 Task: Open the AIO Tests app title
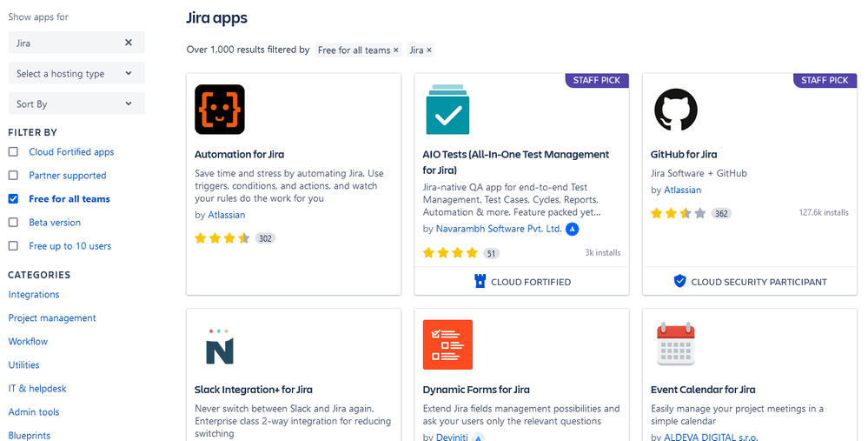(516, 163)
